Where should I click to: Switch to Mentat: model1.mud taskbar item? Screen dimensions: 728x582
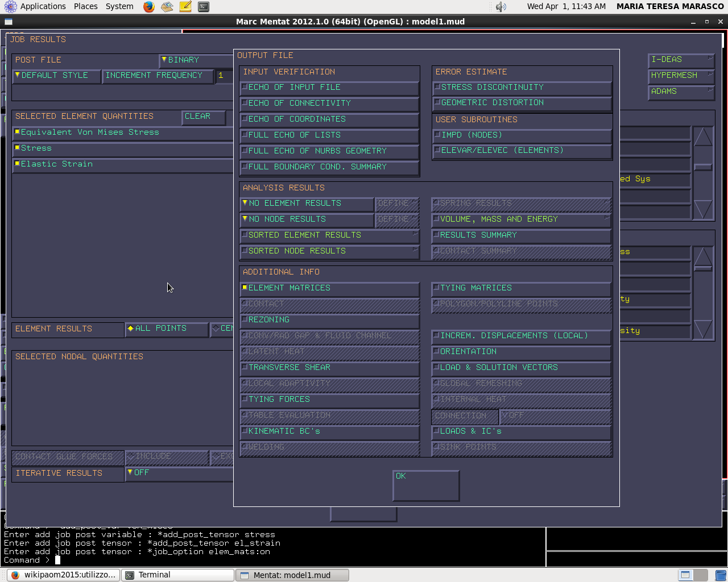292,575
